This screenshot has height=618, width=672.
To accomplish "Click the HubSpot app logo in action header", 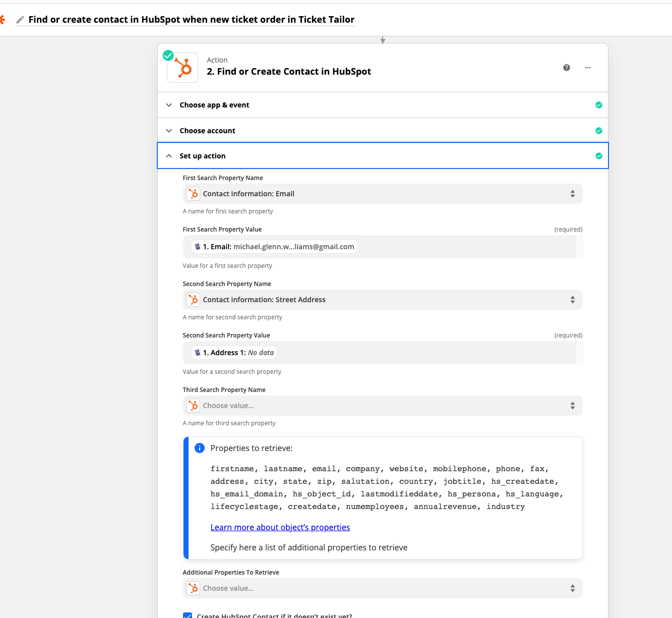I will [x=182, y=67].
